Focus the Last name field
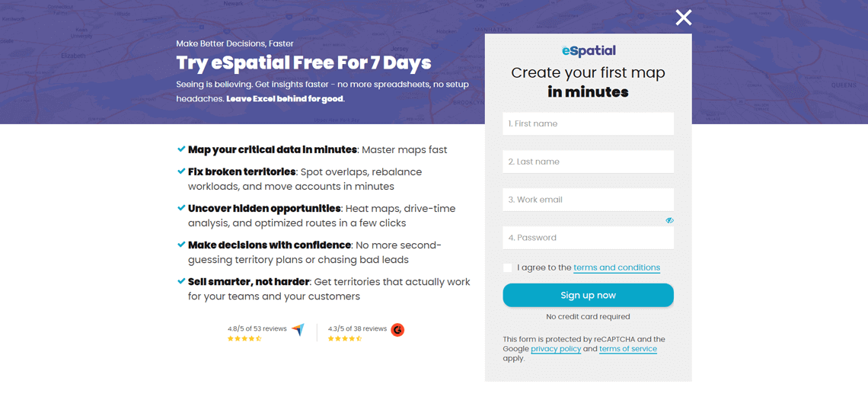The height and width of the screenshot is (413, 868). click(x=588, y=162)
